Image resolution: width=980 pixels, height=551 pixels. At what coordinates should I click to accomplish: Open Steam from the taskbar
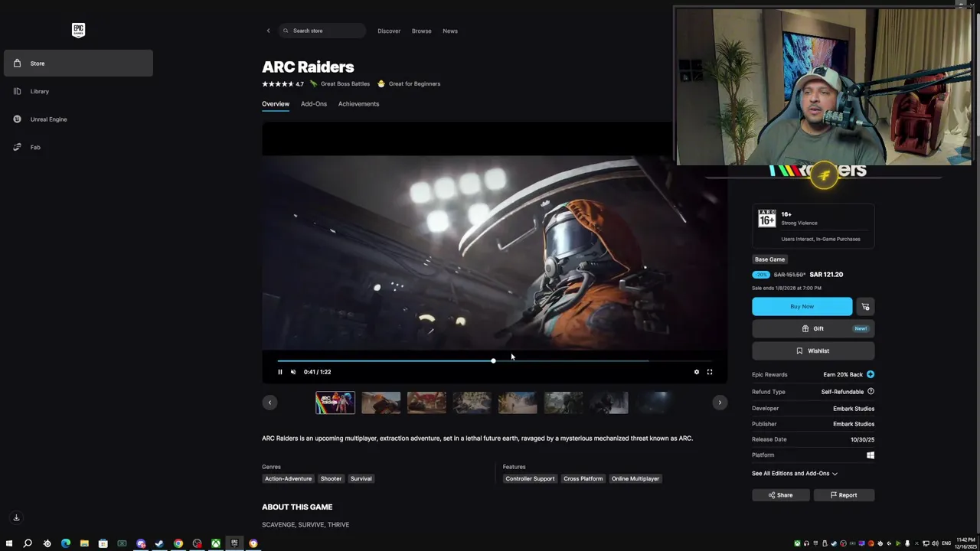coord(159,543)
